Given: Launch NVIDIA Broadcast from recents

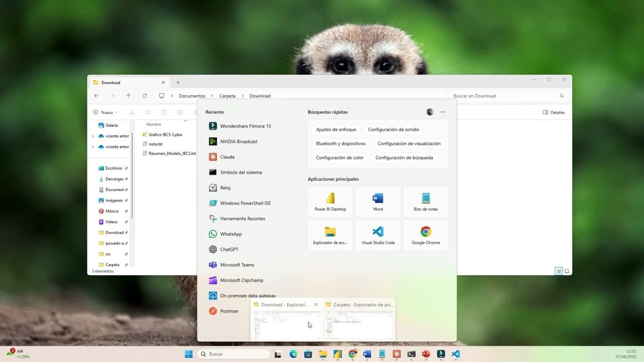Looking at the screenshot, I should (238, 141).
